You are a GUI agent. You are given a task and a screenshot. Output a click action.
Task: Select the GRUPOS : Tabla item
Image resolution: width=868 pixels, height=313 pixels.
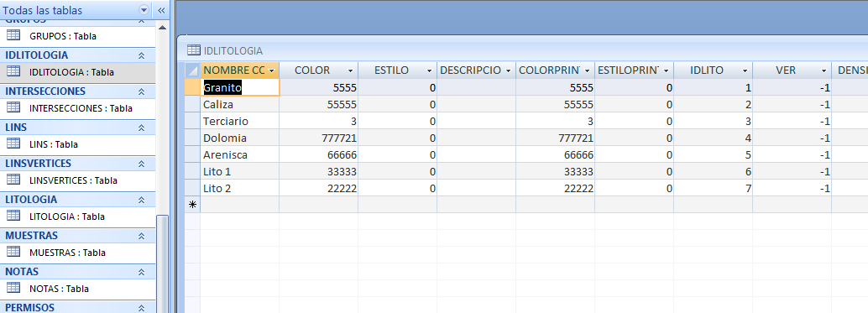tap(78, 36)
